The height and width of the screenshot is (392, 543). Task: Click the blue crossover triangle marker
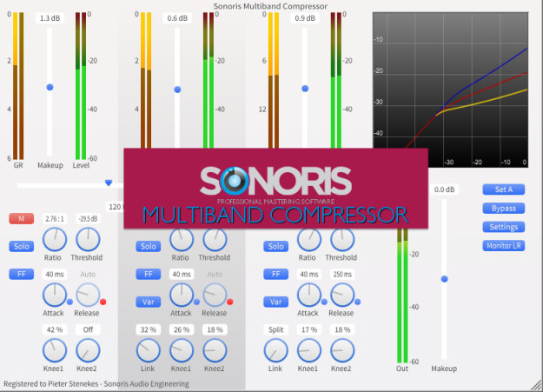point(109,183)
